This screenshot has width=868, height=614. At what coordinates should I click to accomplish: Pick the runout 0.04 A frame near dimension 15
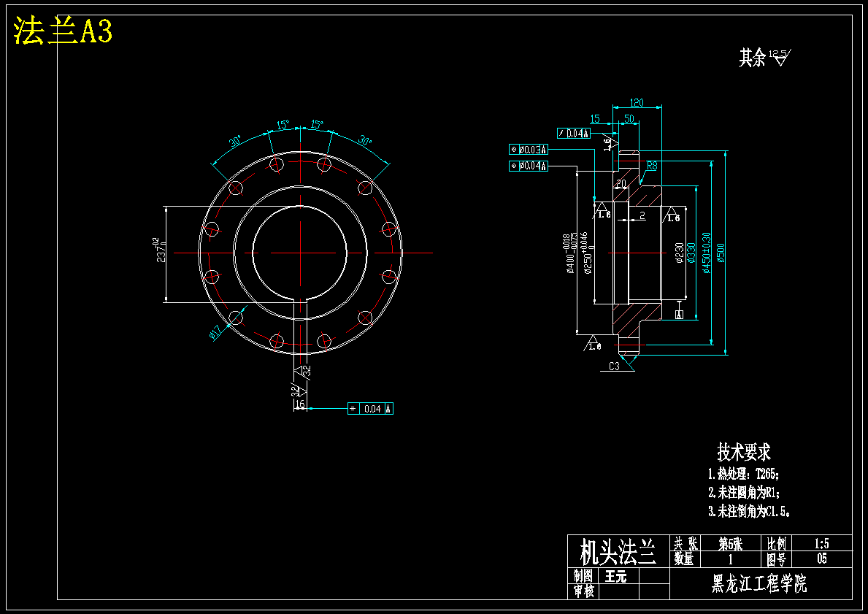(x=574, y=133)
